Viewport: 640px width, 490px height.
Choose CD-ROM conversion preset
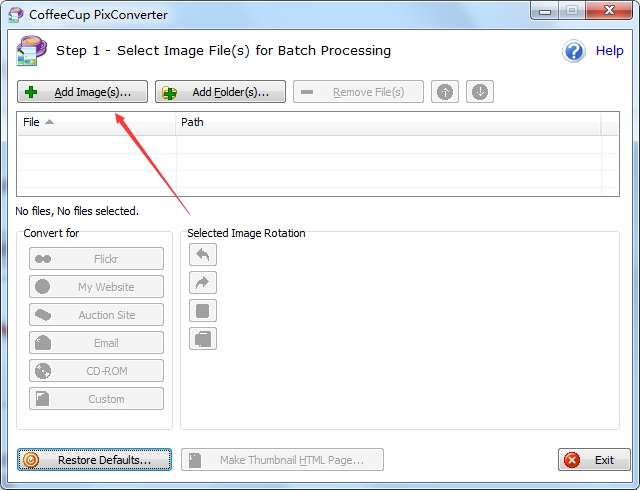click(96, 371)
